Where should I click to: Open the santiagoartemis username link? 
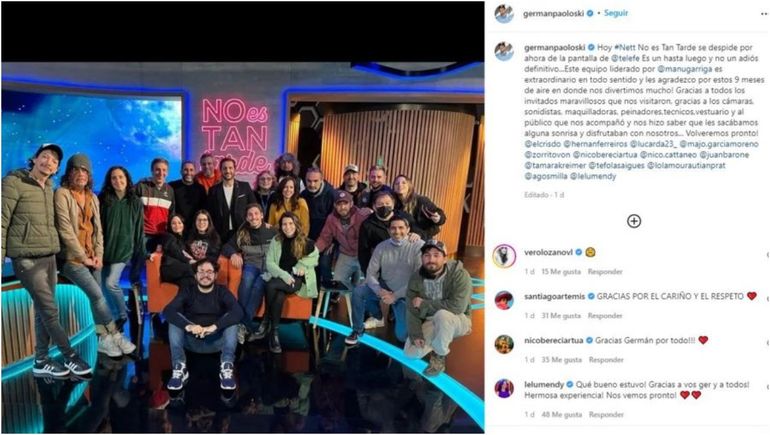click(x=554, y=297)
